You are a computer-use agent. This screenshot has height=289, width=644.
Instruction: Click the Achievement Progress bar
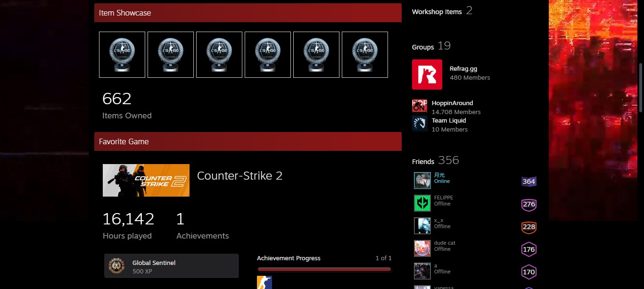click(324, 270)
